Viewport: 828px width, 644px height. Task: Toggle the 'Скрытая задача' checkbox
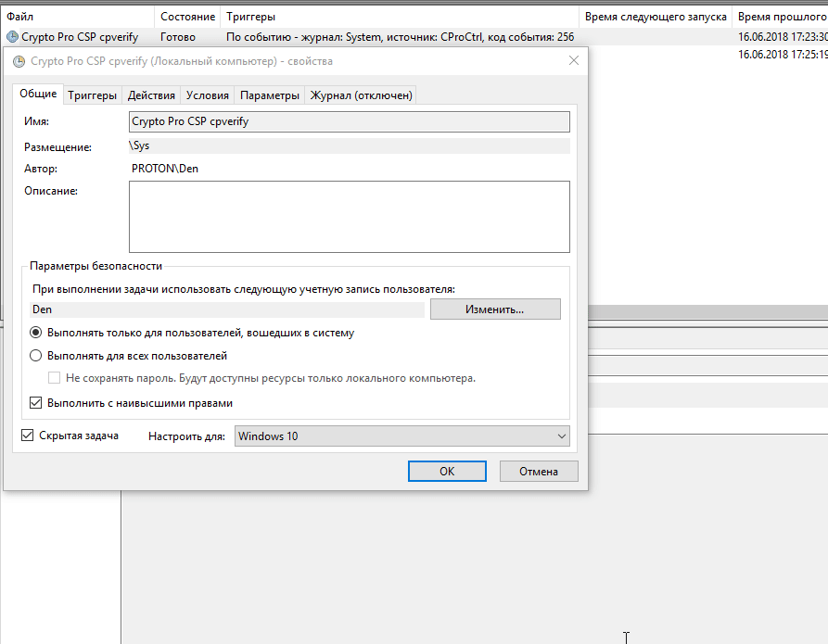27,436
